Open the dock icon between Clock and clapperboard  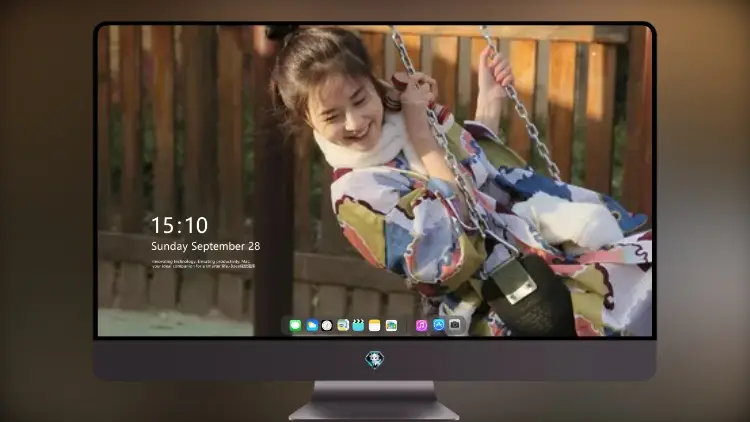tap(342, 325)
